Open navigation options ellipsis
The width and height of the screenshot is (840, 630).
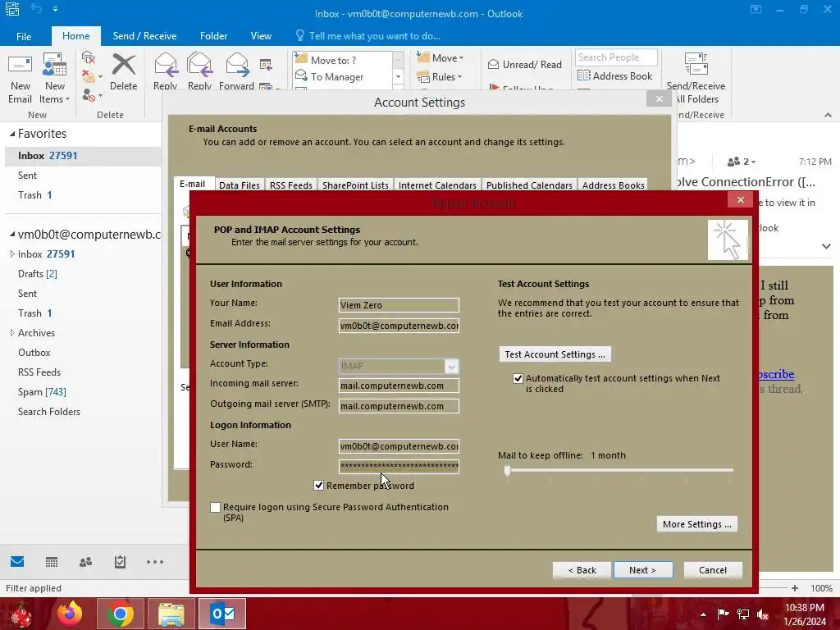click(155, 561)
